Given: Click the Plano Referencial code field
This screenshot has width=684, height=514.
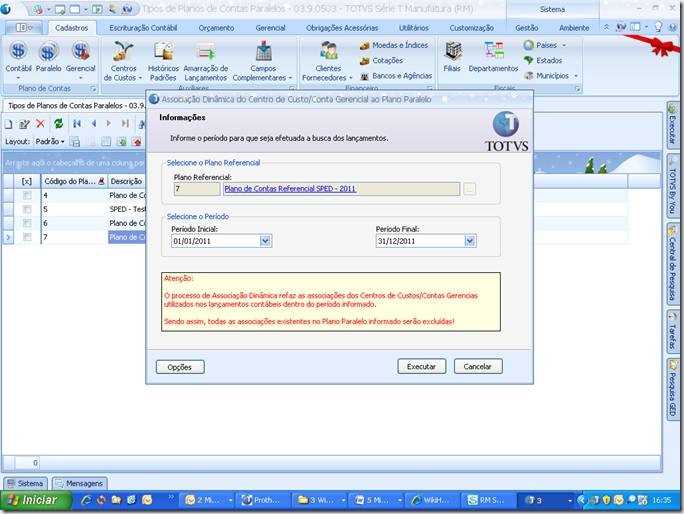Looking at the screenshot, I should tap(197, 189).
